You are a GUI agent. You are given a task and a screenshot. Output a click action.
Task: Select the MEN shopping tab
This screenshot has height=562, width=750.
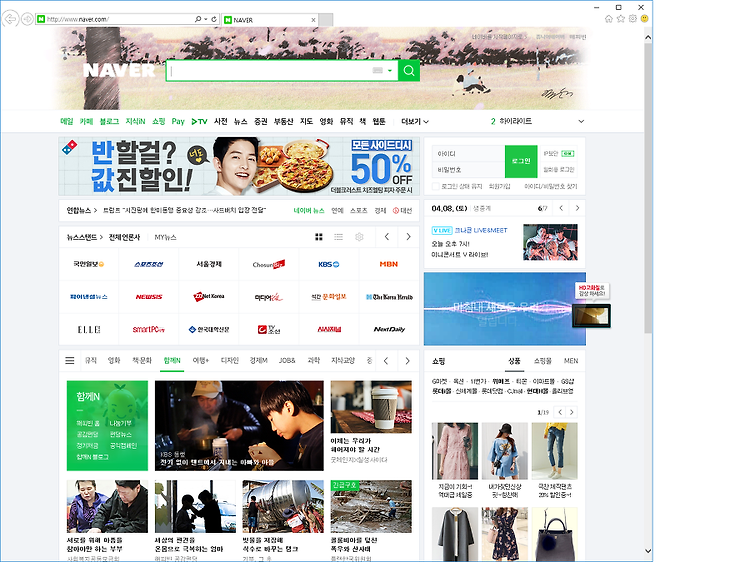pos(571,361)
